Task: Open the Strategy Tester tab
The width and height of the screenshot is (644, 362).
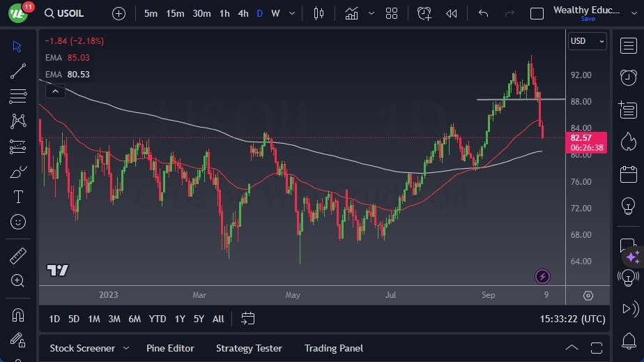Action: [x=249, y=348]
